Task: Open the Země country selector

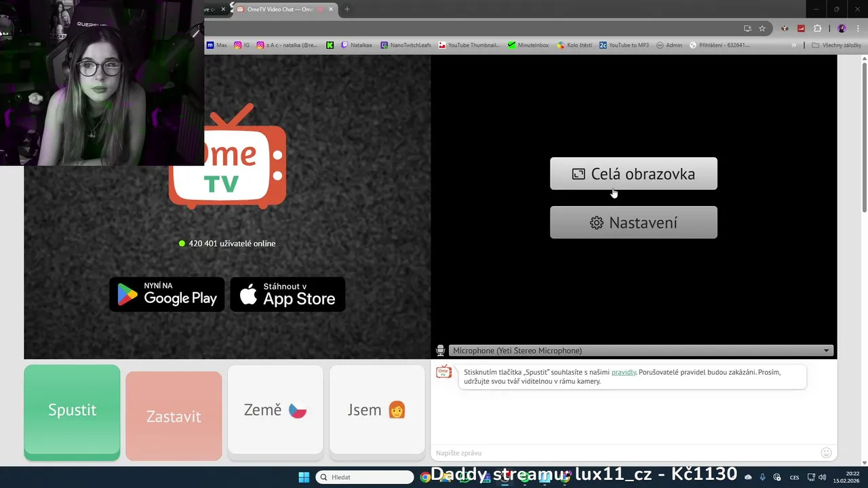Action: click(275, 409)
